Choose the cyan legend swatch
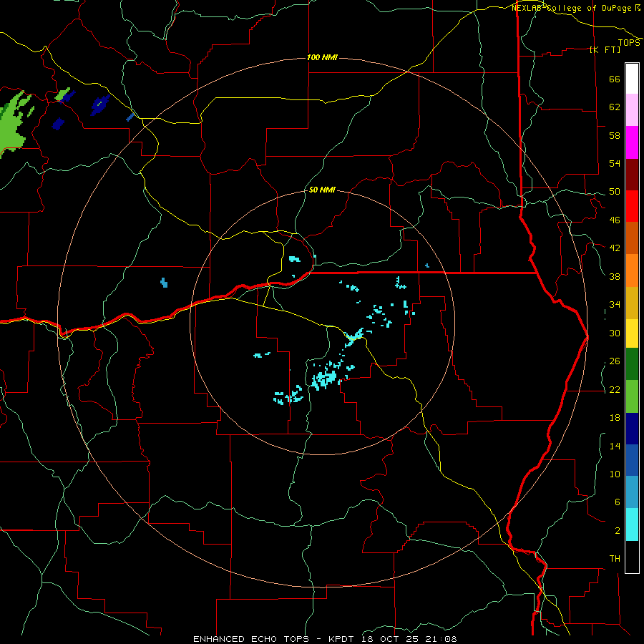 tap(632, 525)
